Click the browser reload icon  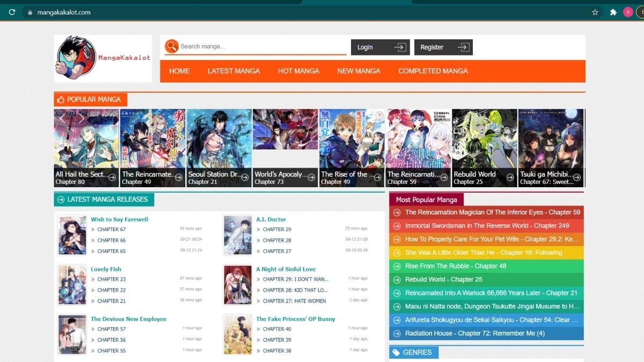click(12, 12)
